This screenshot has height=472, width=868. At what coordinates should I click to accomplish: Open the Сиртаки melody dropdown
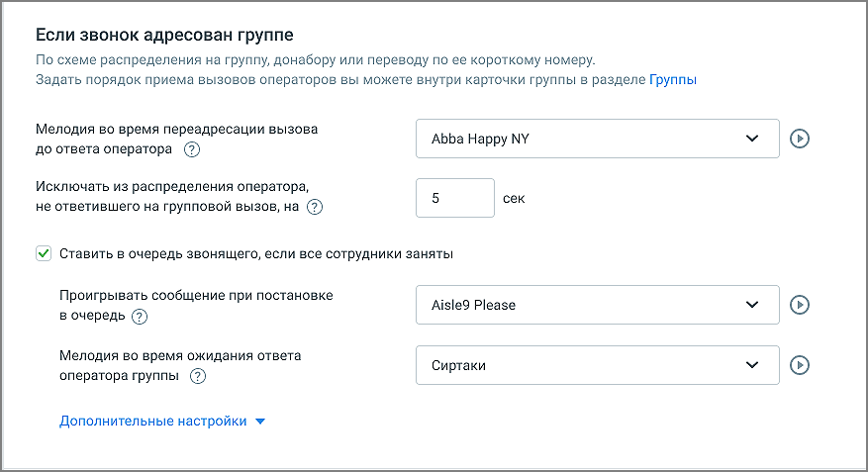597,365
